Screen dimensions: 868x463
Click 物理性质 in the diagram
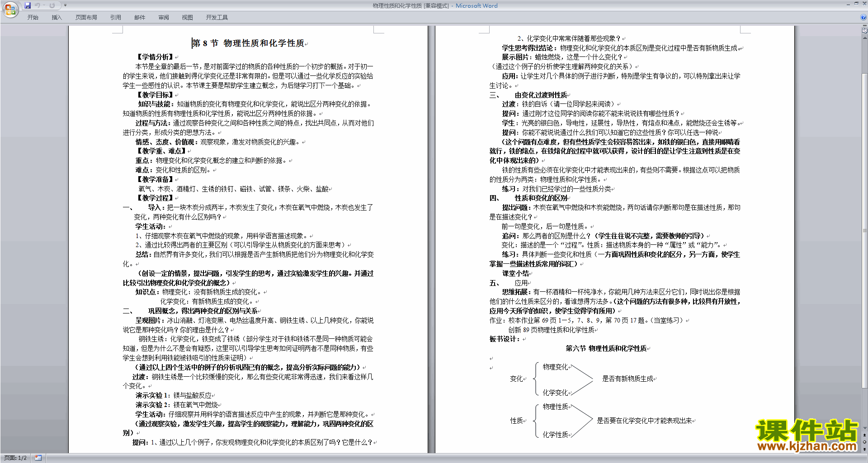click(x=555, y=407)
